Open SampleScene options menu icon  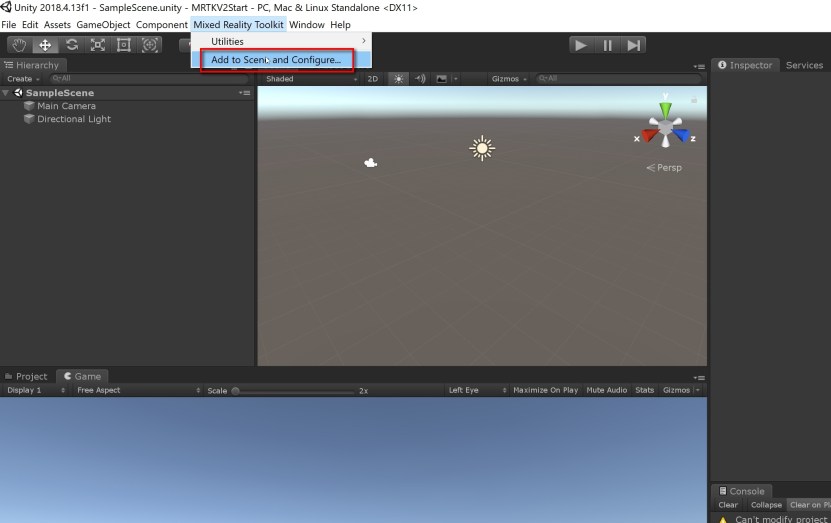244,93
